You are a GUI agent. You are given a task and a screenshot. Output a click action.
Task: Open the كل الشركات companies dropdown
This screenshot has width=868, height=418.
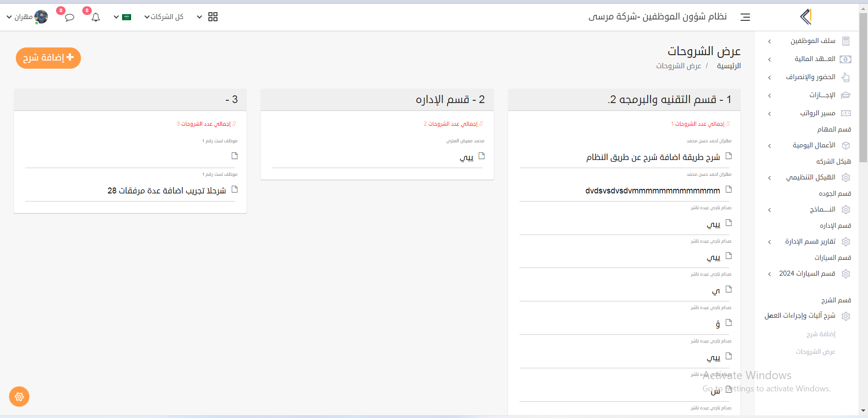pos(164,17)
